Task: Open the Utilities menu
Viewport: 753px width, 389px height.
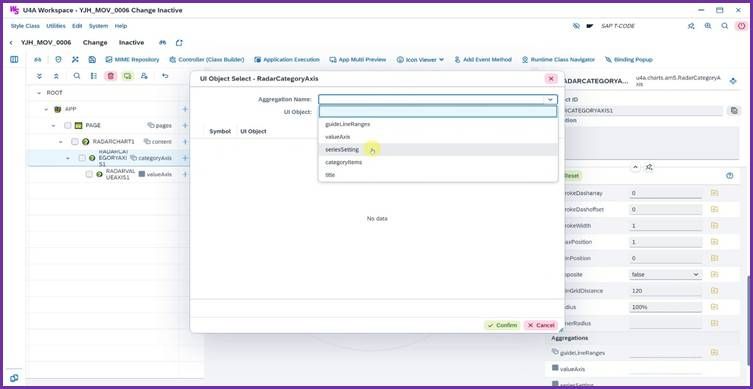Action: [x=56, y=26]
